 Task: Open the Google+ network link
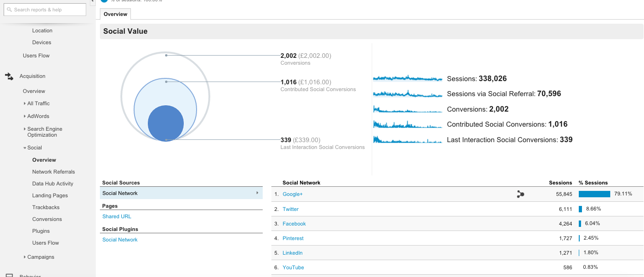click(x=292, y=194)
